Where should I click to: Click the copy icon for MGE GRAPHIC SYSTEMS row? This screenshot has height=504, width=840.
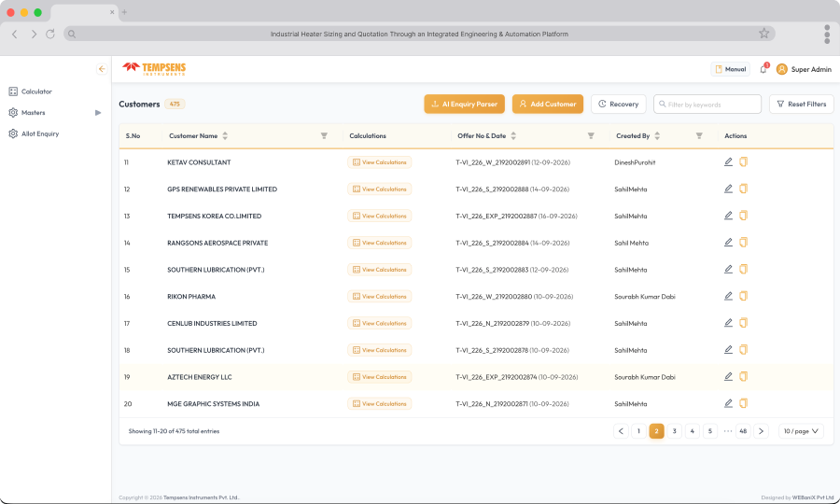(x=743, y=403)
